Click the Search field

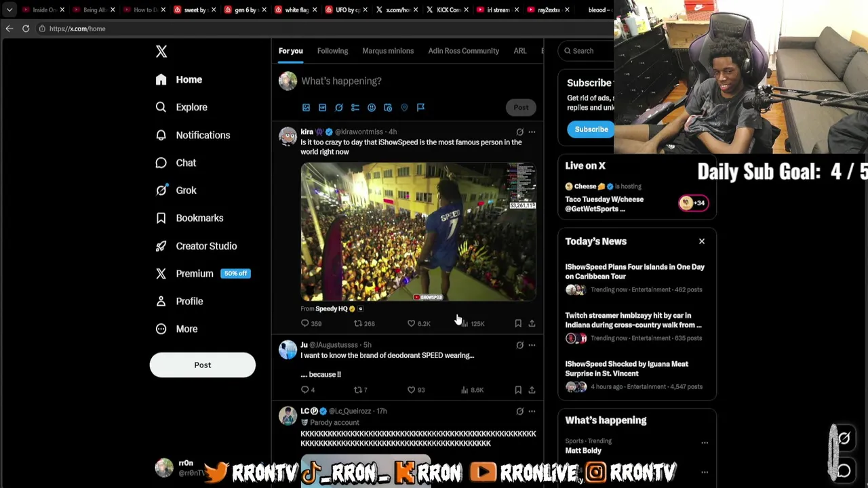(x=587, y=51)
